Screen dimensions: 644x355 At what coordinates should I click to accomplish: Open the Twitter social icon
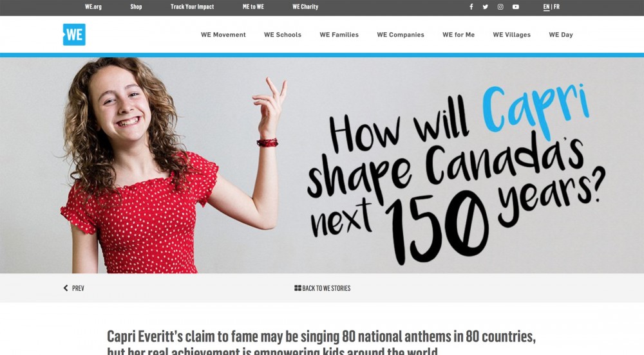pos(486,6)
